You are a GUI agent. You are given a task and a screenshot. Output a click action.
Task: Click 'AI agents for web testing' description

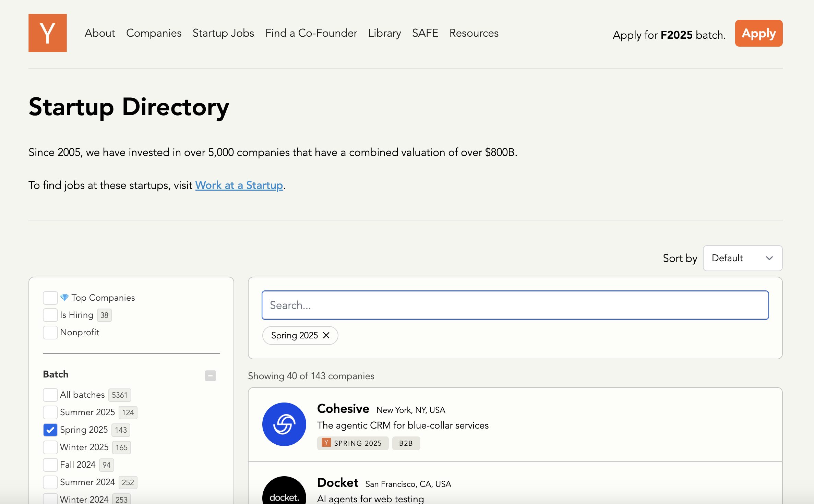click(370, 499)
